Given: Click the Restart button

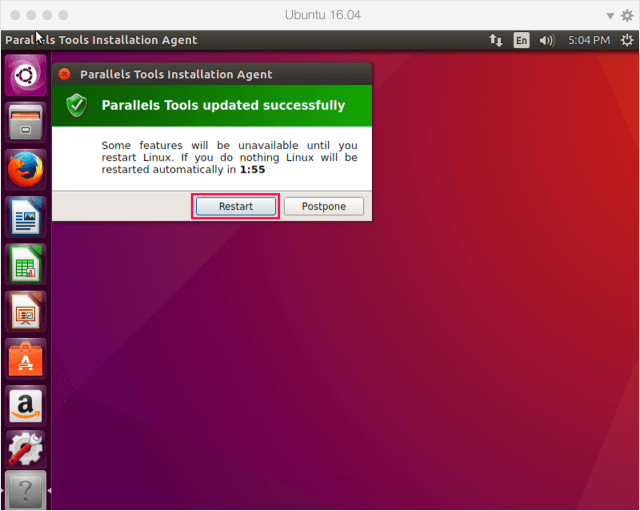Looking at the screenshot, I should (236, 206).
